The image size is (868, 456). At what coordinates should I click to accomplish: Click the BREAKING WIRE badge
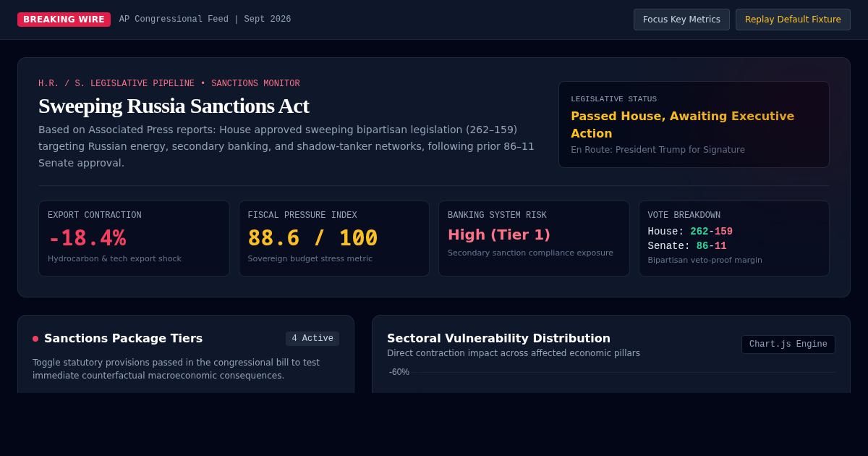pyautogui.click(x=64, y=20)
